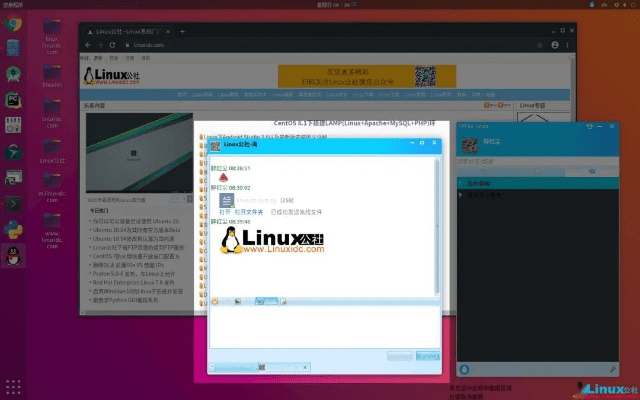Click the Linux公社 logo on the webpage
The height and width of the screenshot is (400, 640).
tap(111, 76)
